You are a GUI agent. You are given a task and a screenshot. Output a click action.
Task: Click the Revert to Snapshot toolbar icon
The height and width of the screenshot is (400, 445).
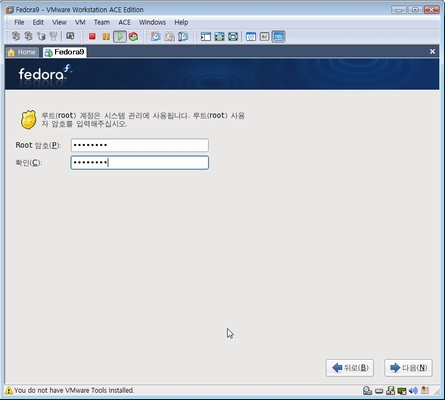[x=169, y=36]
